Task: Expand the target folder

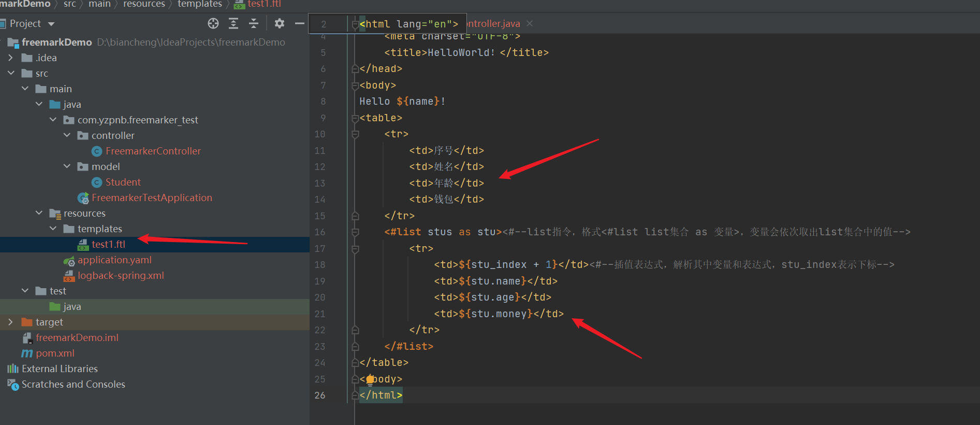Action: (x=10, y=322)
